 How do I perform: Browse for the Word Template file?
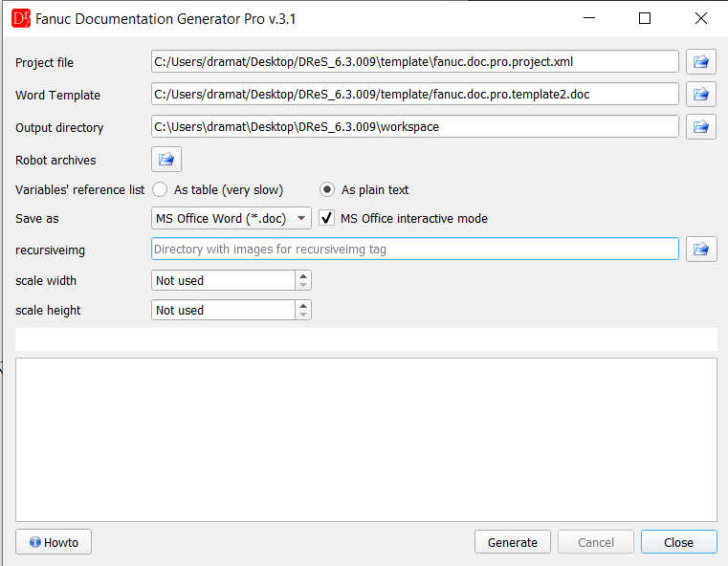tap(701, 95)
